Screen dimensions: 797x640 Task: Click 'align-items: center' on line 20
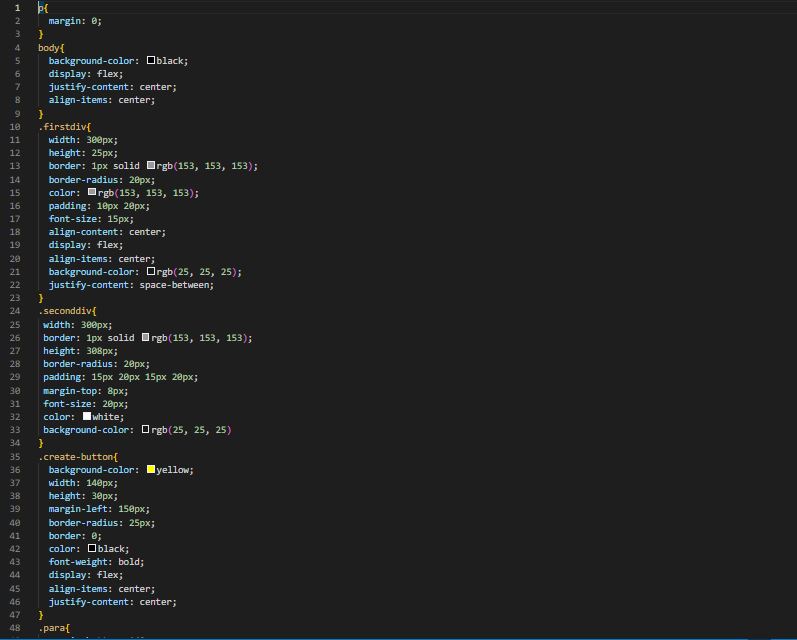pos(102,259)
